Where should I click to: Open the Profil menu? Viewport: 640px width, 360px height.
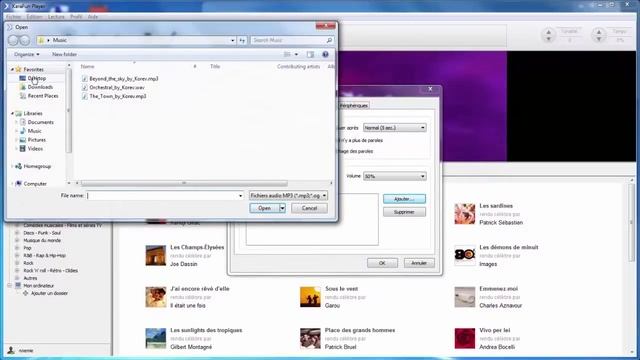(76, 17)
